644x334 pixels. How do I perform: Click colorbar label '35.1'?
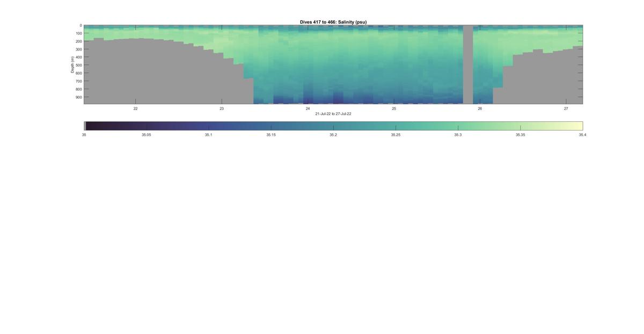coord(209,135)
